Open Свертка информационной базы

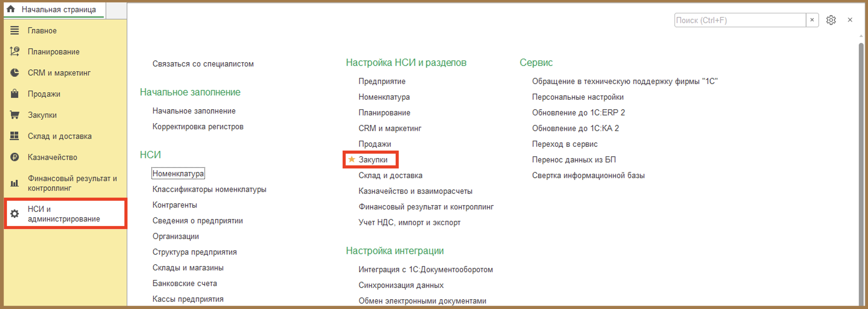588,175
